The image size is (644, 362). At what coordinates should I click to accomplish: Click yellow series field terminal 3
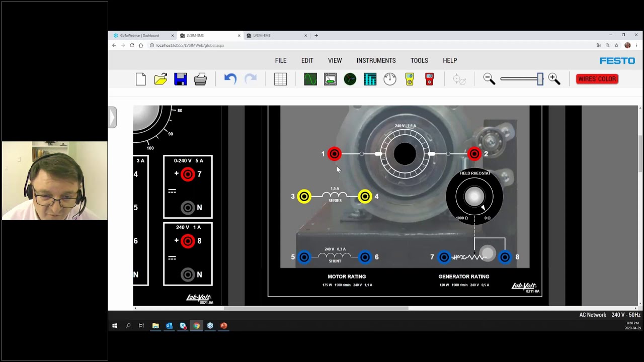pos(304,197)
